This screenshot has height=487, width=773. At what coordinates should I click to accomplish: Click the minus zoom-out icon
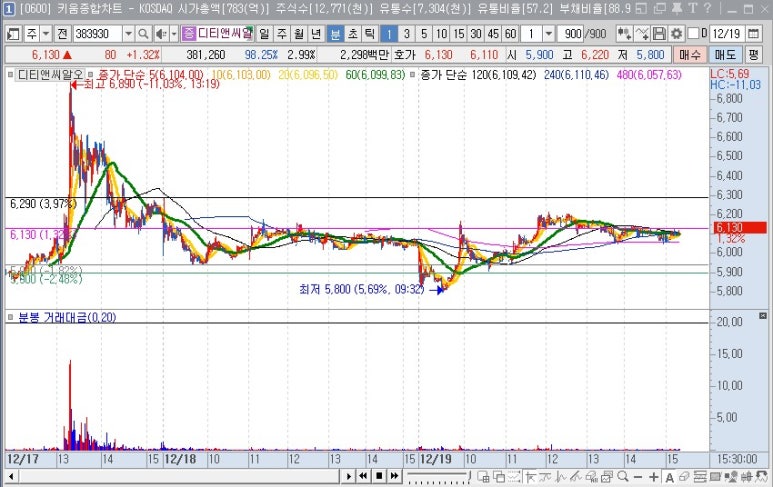638,477
